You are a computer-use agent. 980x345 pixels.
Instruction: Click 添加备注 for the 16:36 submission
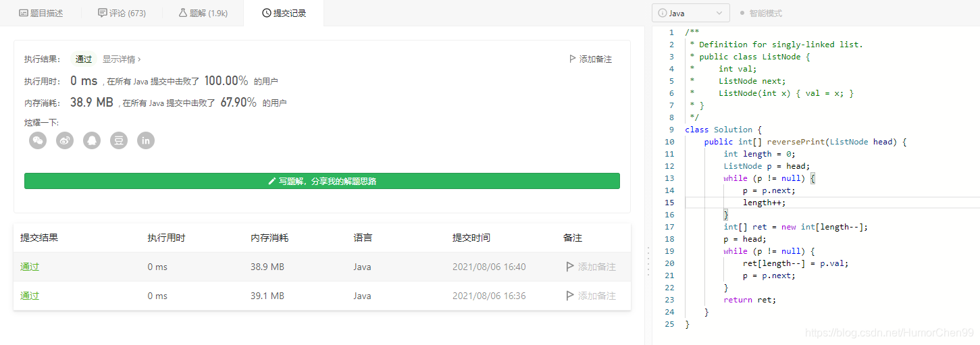[591, 296]
